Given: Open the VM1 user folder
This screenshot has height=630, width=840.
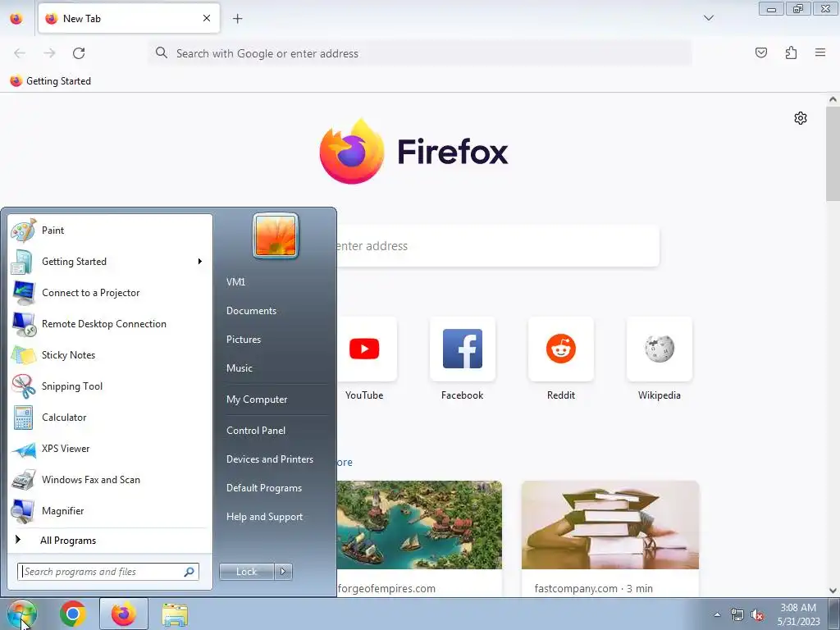Looking at the screenshot, I should point(235,282).
